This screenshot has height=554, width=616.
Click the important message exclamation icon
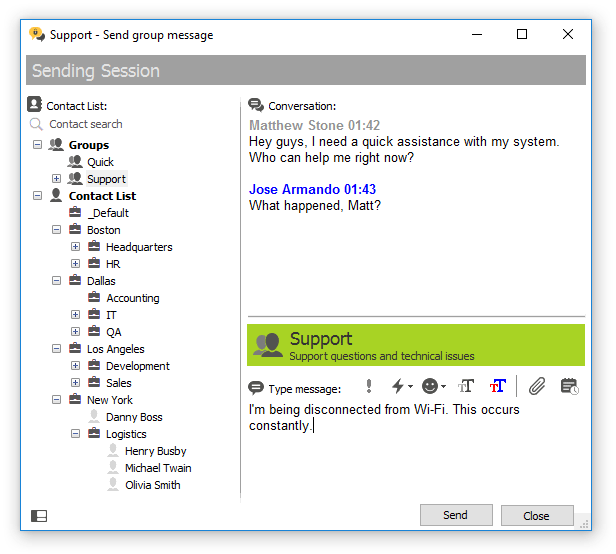[368, 387]
